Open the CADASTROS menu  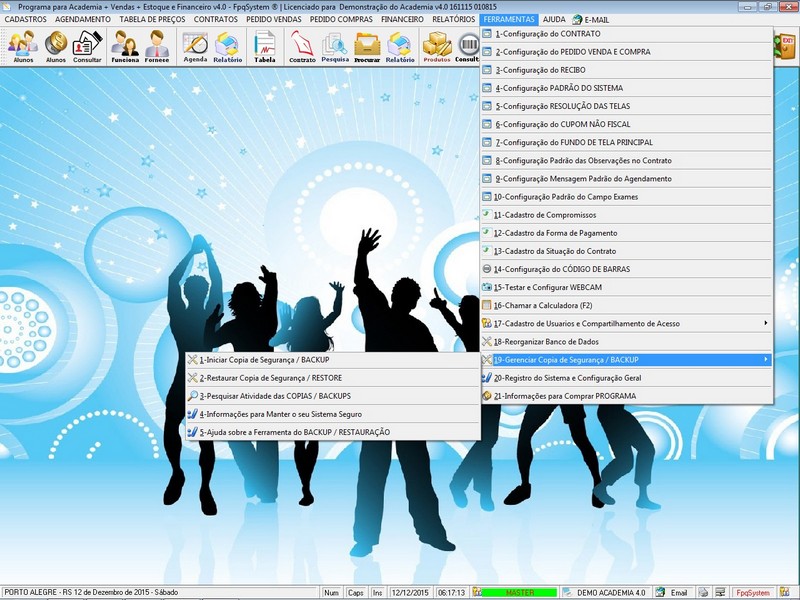click(x=26, y=19)
